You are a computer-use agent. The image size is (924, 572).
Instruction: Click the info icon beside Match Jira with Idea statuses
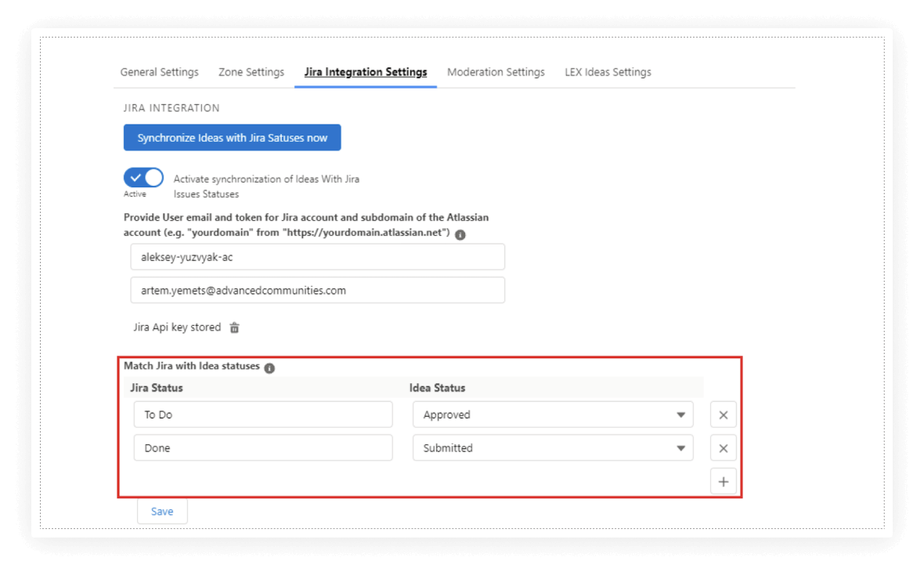[x=269, y=367]
